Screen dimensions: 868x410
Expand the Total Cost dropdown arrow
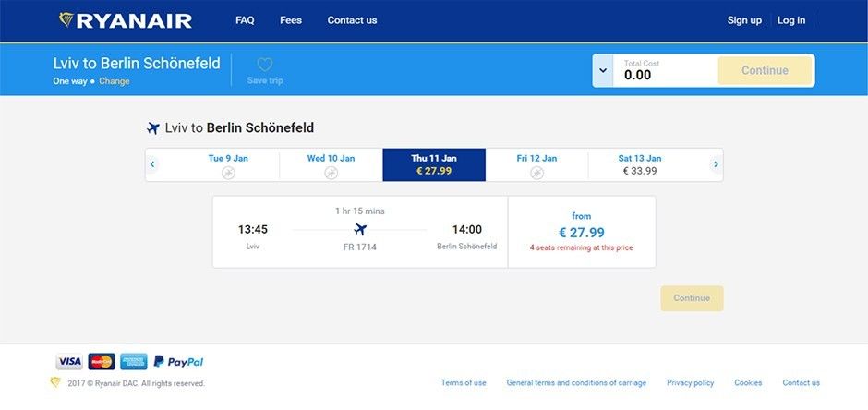pyautogui.click(x=603, y=71)
